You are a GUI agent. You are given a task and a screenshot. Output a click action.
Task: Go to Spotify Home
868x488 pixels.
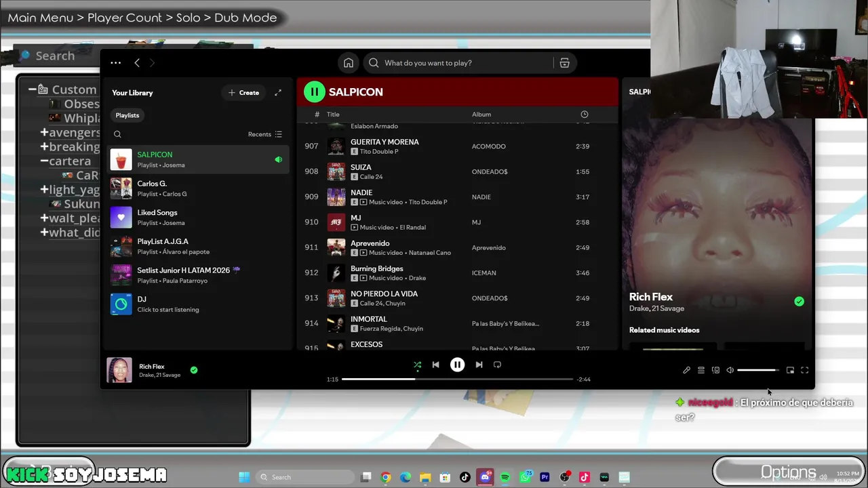pyautogui.click(x=349, y=63)
